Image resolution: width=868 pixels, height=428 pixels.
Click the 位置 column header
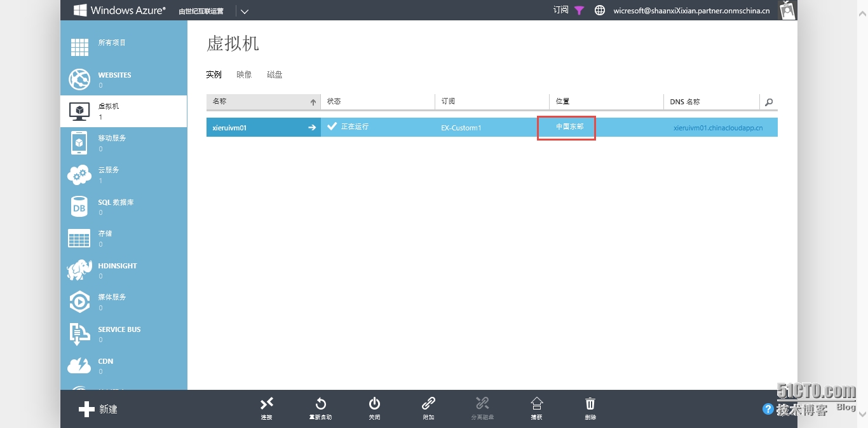click(607, 102)
